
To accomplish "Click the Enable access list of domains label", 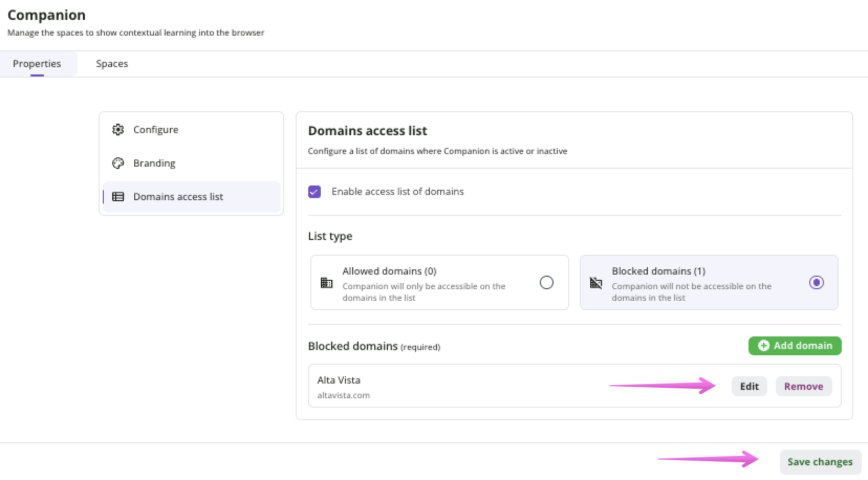I will tap(397, 192).
